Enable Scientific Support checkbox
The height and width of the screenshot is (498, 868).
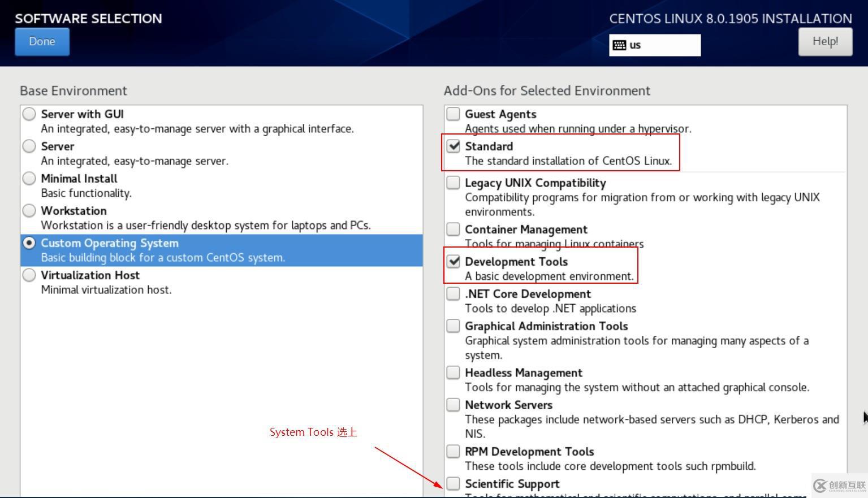point(453,483)
